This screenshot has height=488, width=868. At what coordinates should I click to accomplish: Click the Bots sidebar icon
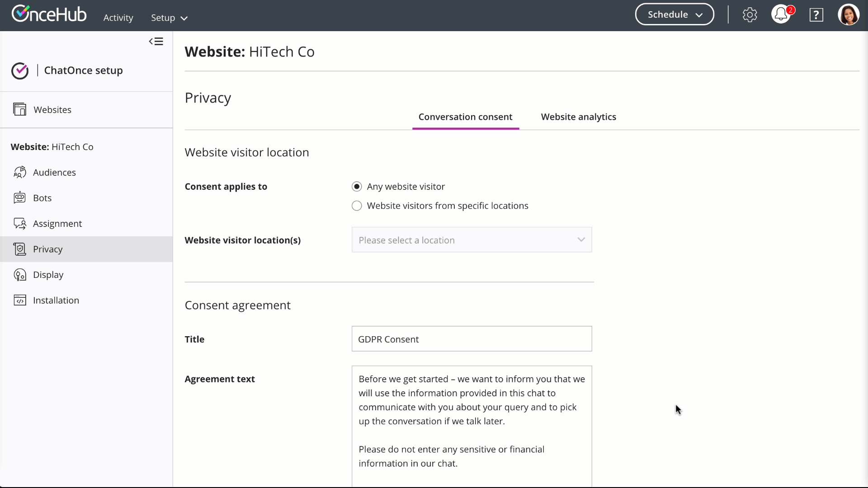point(20,198)
